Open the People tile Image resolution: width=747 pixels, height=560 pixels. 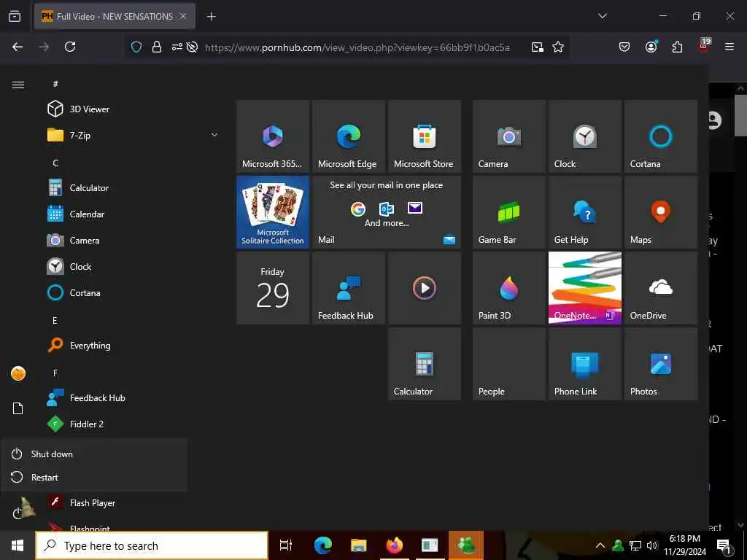(x=508, y=364)
